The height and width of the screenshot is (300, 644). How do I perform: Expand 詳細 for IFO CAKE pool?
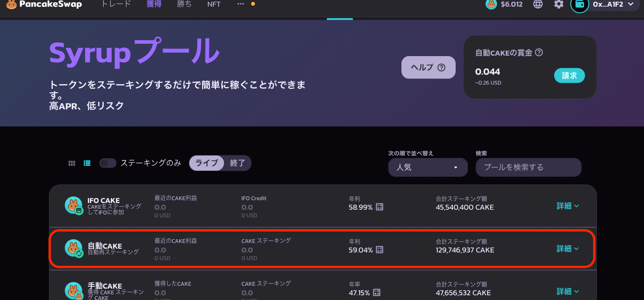click(x=568, y=206)
